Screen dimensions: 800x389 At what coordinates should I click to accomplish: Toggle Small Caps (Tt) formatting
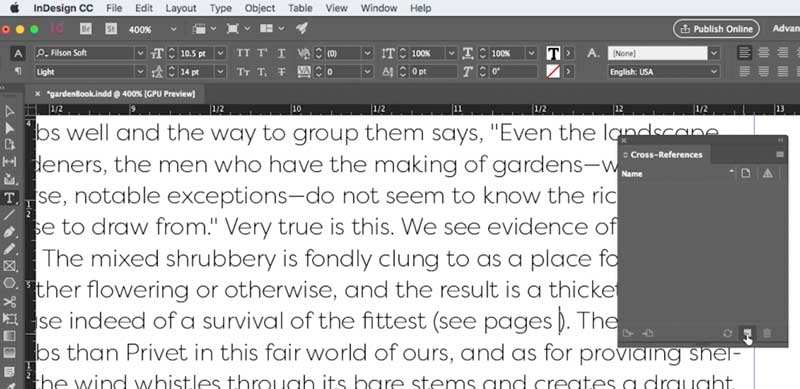click(x=243, y=72)
